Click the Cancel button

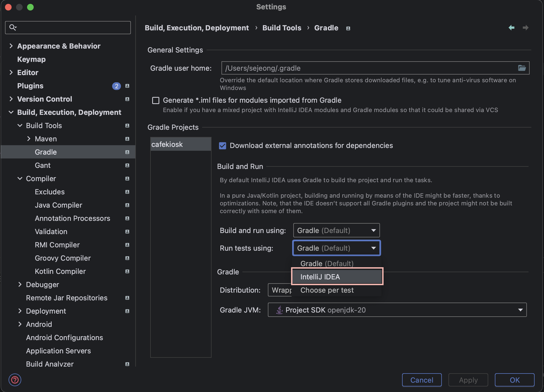[x=422, y=380]
